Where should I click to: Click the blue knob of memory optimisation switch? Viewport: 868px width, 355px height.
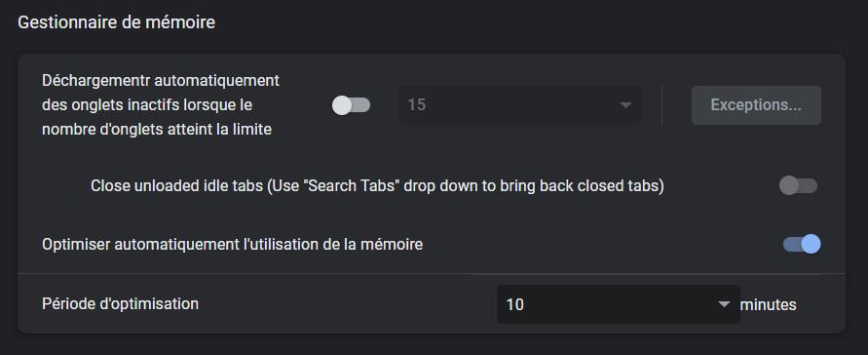point(811,244)
